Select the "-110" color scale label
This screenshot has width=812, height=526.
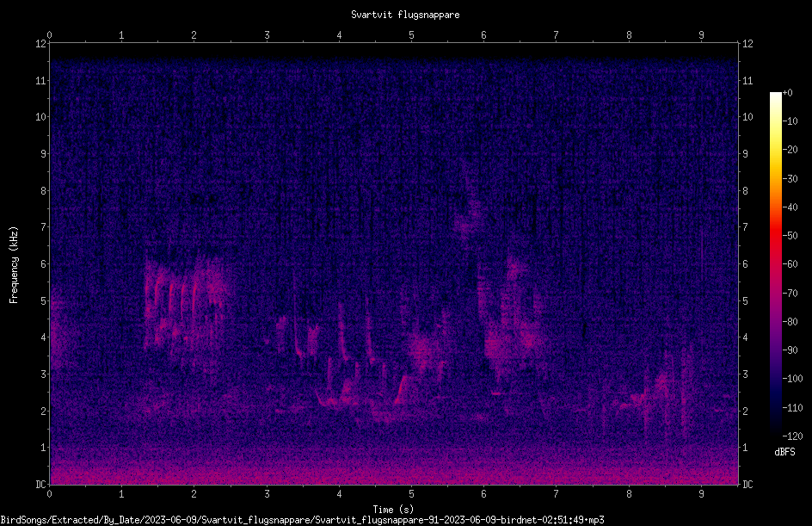(x=792, y=408)
